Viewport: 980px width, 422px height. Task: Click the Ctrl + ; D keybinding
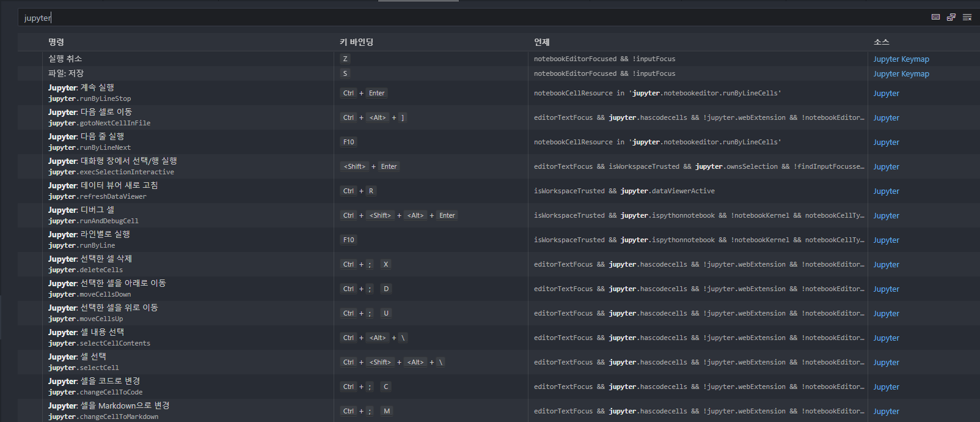366,289
